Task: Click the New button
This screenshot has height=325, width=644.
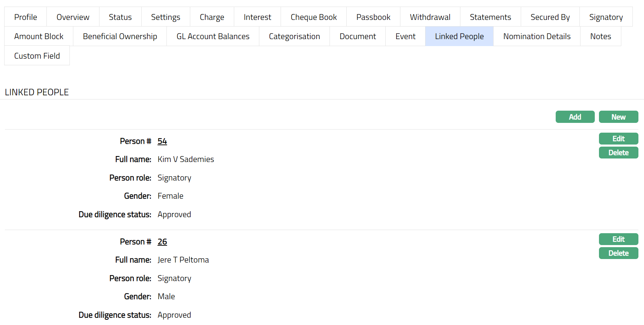Action: click(x=618, y=117)
